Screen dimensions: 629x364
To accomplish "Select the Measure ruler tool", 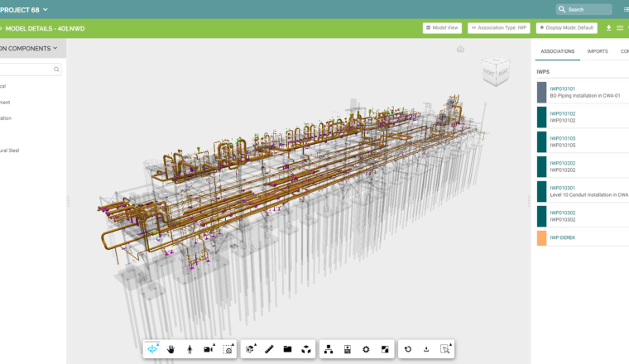I will (x=269, y=349).
